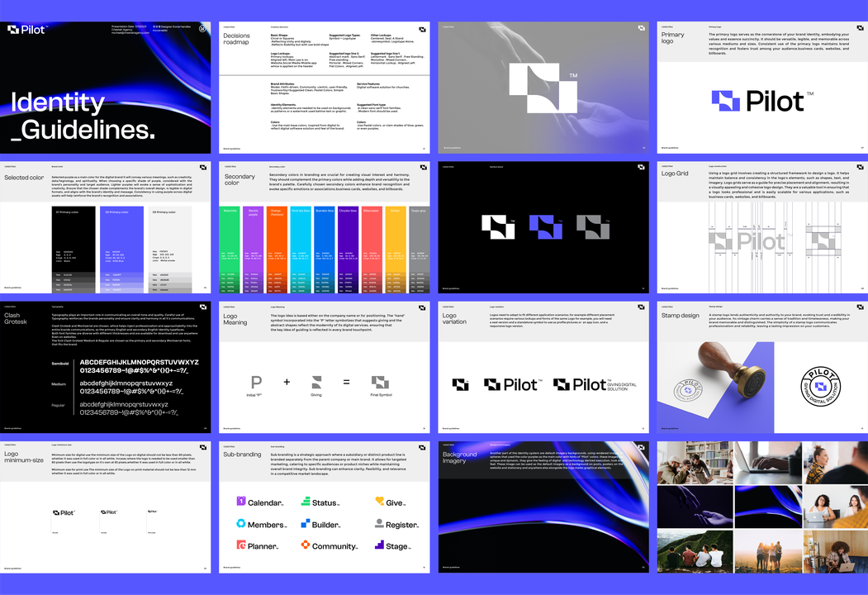This screenshot has height=595, width=868.
Task: Open the photo of hands typing on laptop
Action: pos(768,463)
